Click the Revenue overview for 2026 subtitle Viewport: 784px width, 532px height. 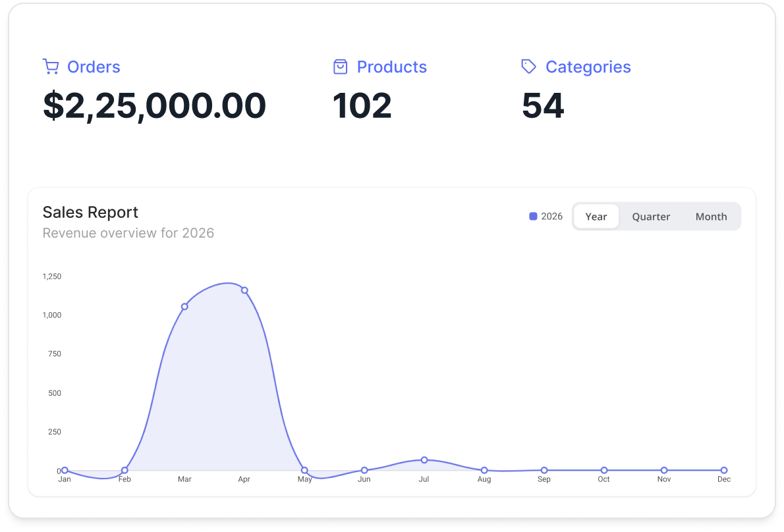[128, 233]
